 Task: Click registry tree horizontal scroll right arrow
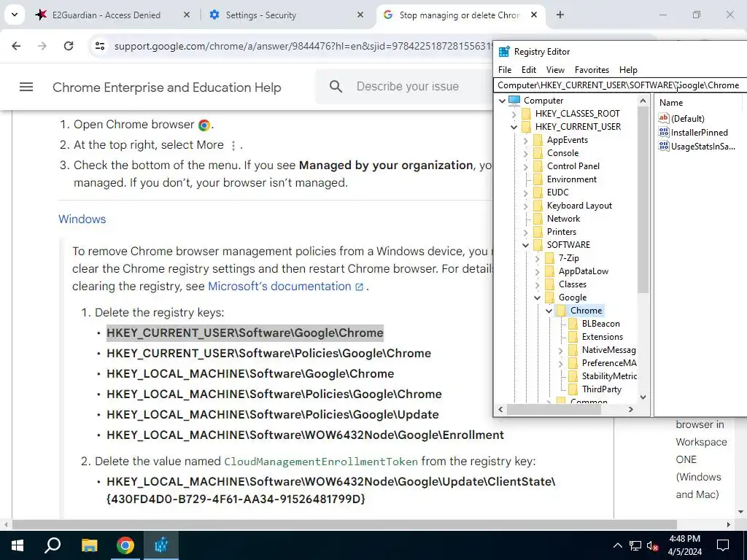[x=631, y=409]
